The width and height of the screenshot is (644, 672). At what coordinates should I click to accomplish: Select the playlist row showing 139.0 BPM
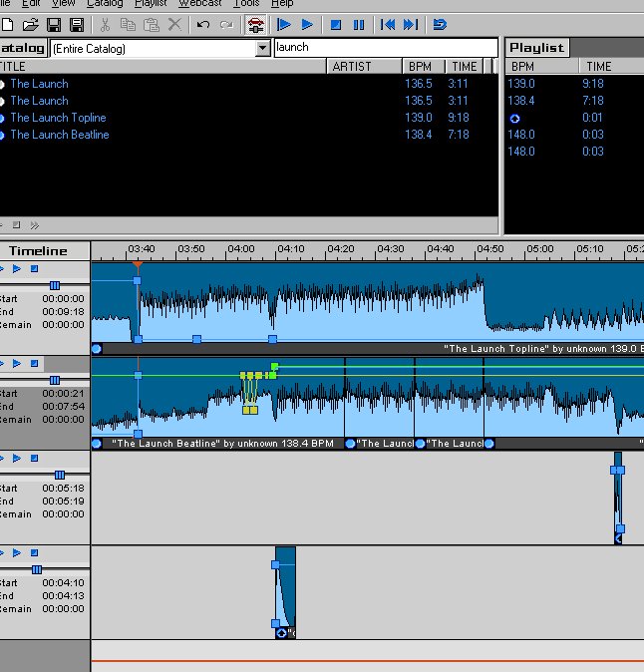(574, 84)
